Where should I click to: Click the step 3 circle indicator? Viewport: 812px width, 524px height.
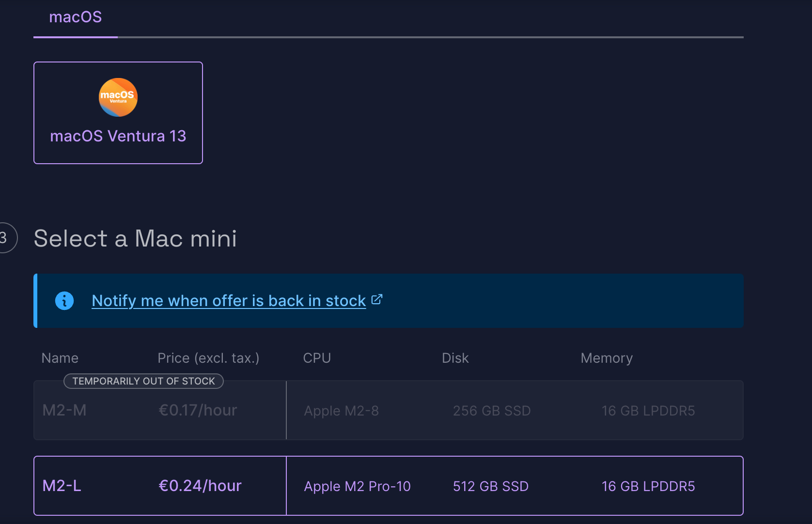5,238
